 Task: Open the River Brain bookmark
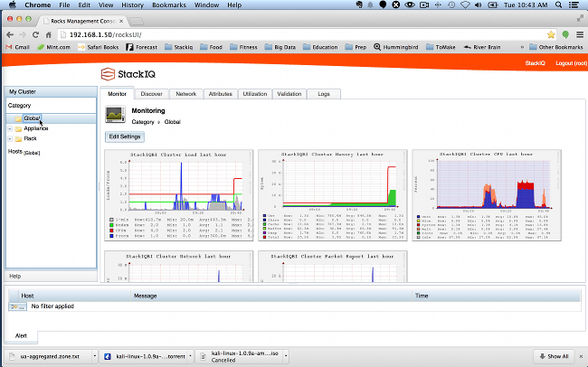tap(482, 47)
